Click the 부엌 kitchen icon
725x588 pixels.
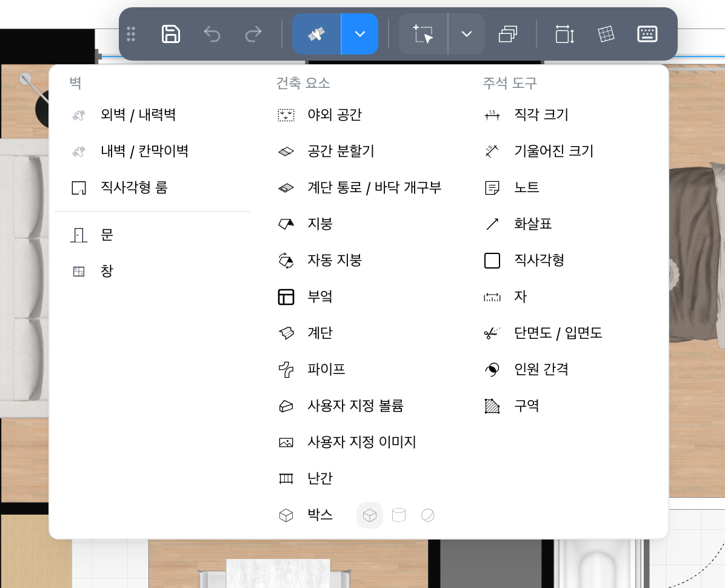pyautogui.click(x=286, y=297)
